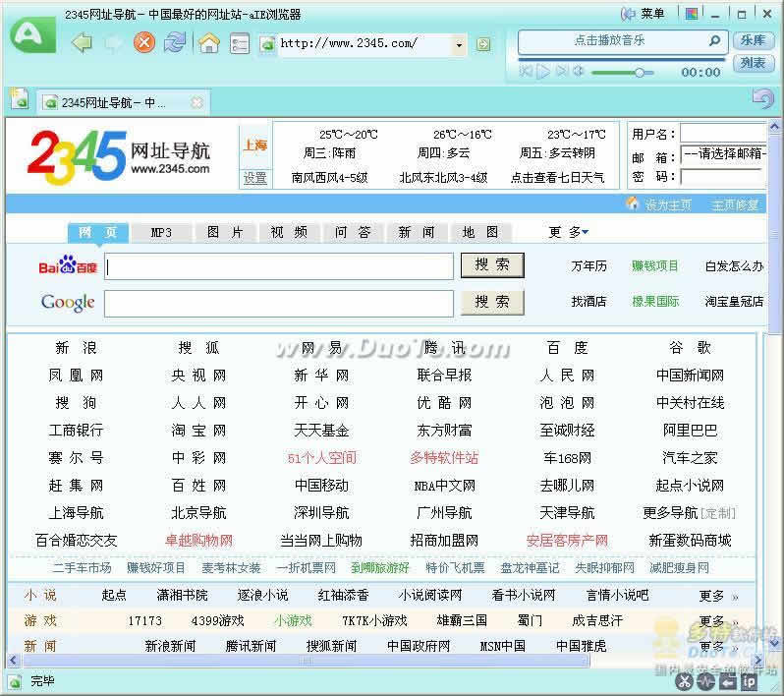
Task: Mute the music player speaker icon
Action: [579, 72]
